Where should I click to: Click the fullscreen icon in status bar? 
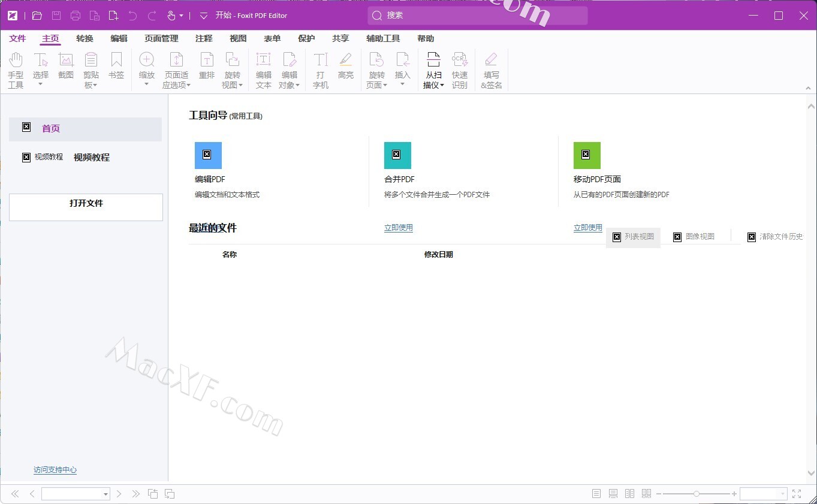pyautogui.click(x=797, y=494)
